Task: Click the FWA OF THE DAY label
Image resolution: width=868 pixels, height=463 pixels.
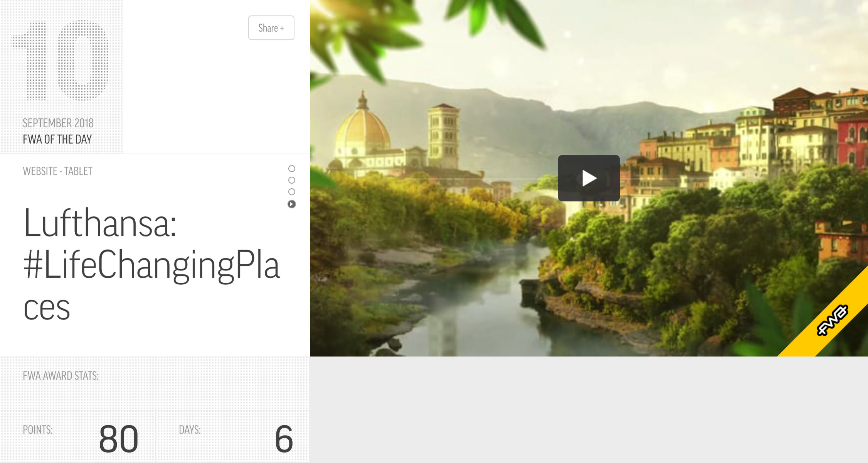Action: coord(57,139)
